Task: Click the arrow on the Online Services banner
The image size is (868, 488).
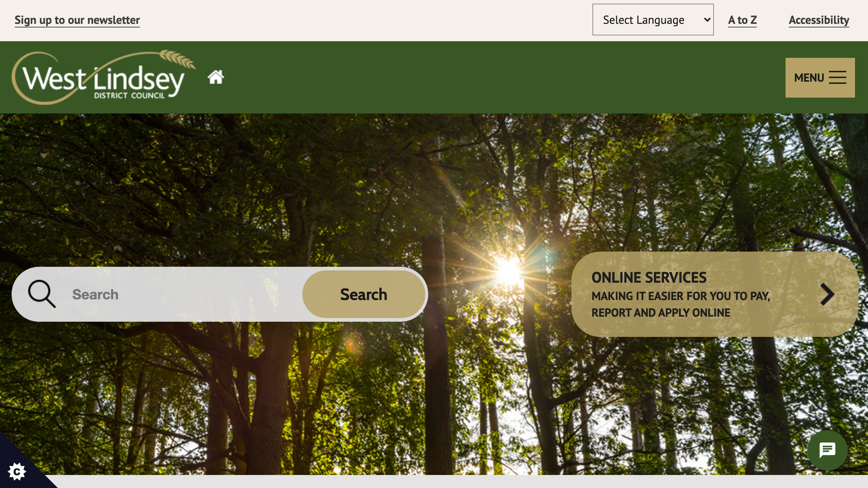Action: (x=828, y=294)
